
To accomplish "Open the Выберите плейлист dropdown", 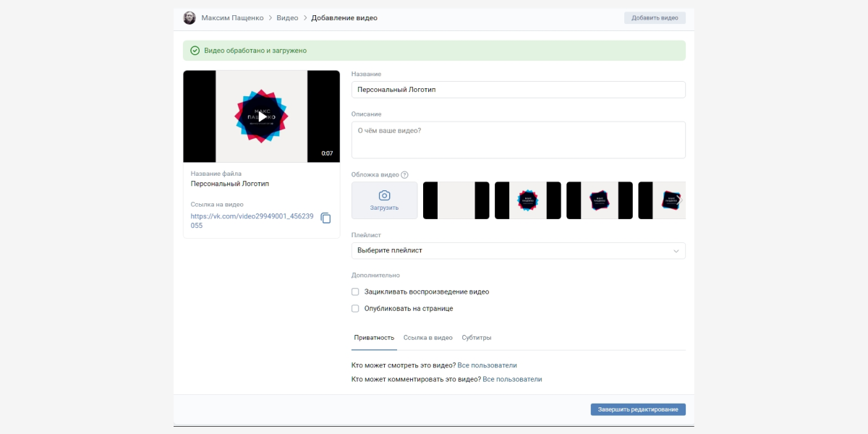I will tap(517, 251).
